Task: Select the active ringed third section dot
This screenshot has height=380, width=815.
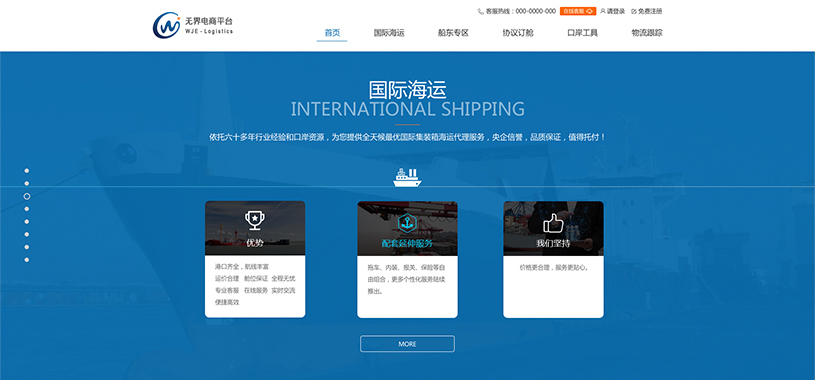Action: [27, 196]
